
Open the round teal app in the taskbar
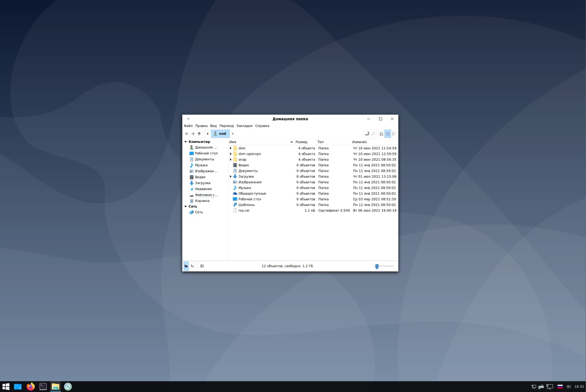coord(68,387)
